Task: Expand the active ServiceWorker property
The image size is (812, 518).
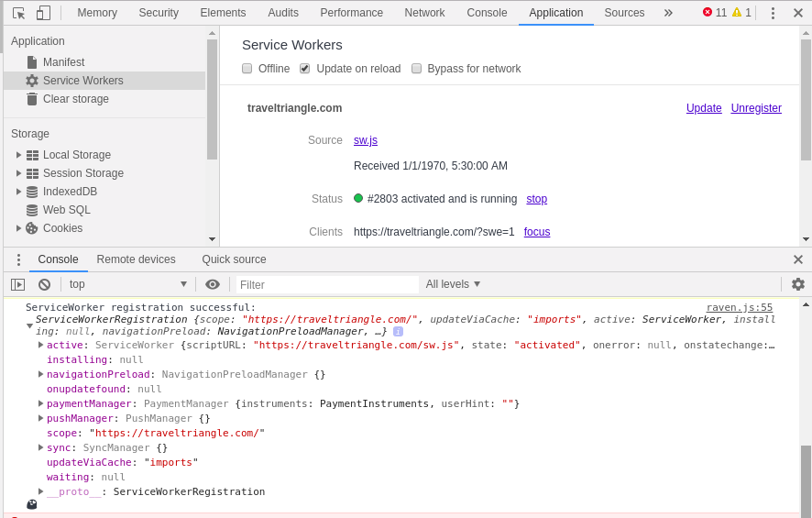Action: (40, 345)
